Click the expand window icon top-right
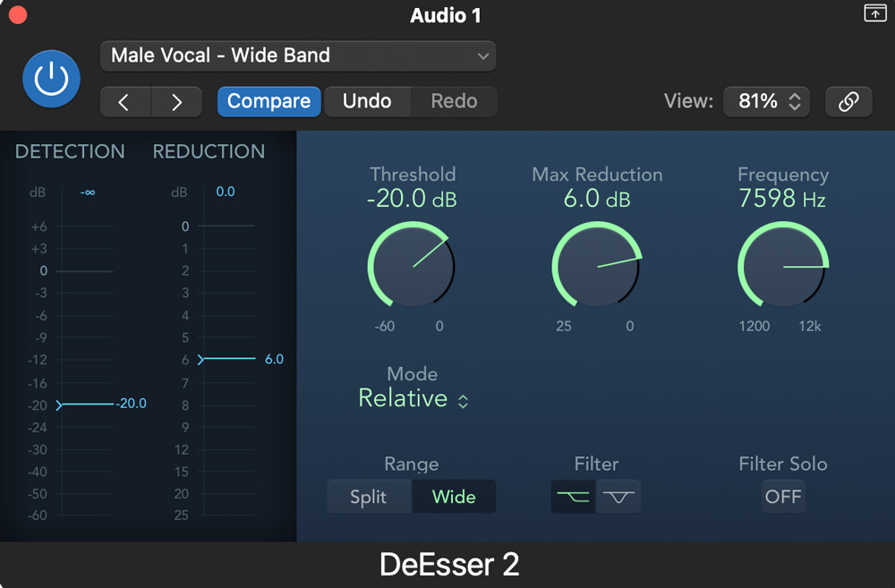Viewport: 895px width, 588px height. (x=874, y=13)
